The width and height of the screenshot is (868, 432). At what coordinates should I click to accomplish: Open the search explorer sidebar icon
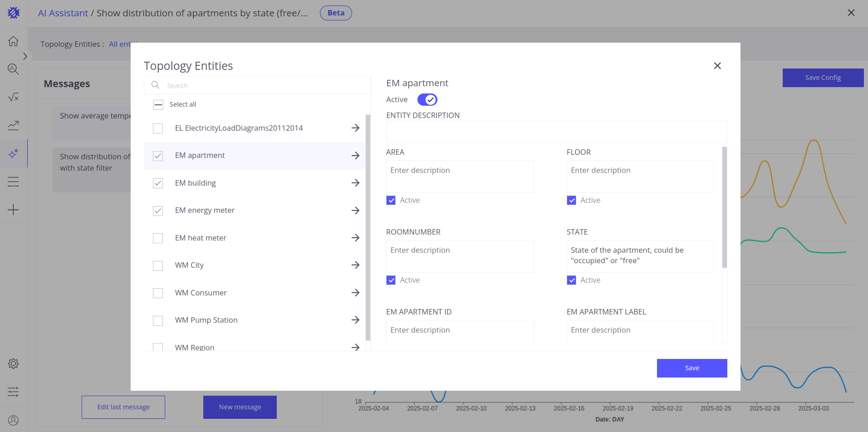(13, 69)
